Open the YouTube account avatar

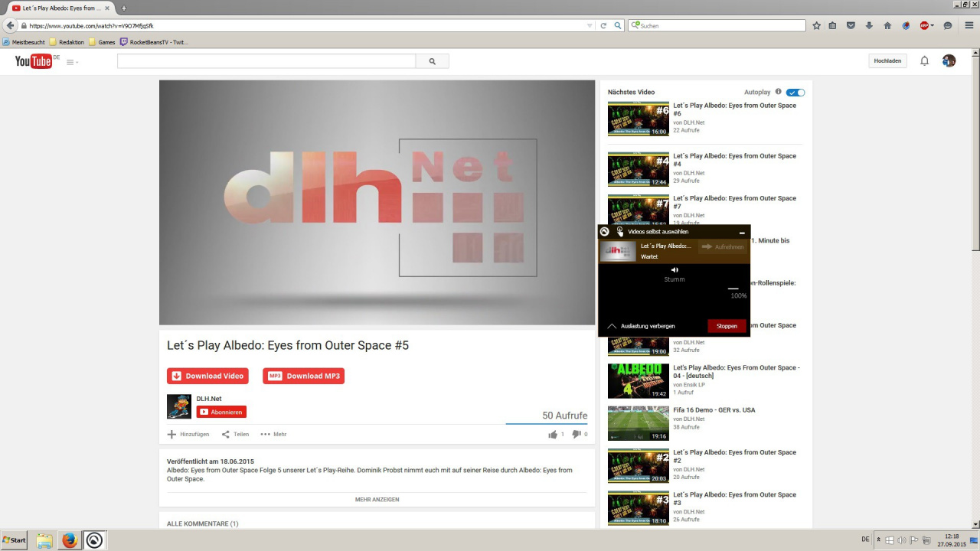click(x=949, y=60)
